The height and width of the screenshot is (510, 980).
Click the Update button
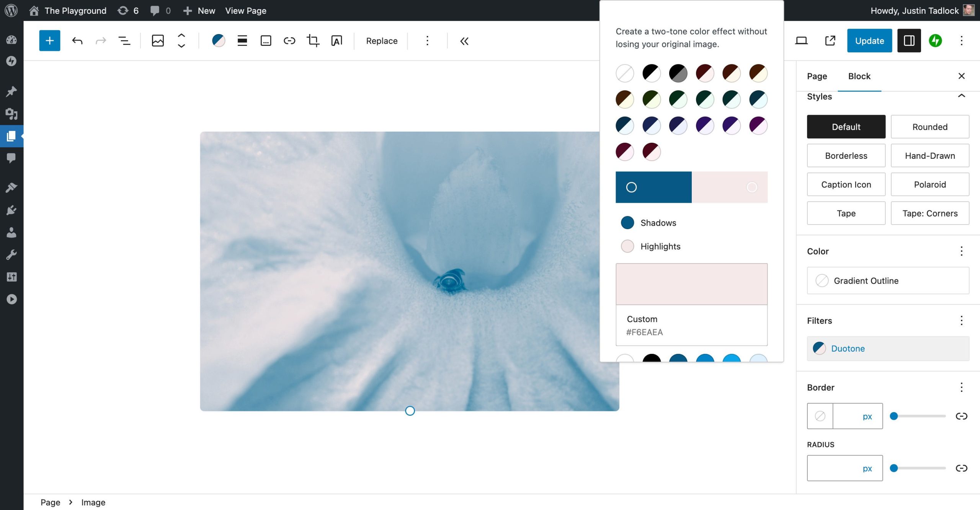click(x=869, y=40)
